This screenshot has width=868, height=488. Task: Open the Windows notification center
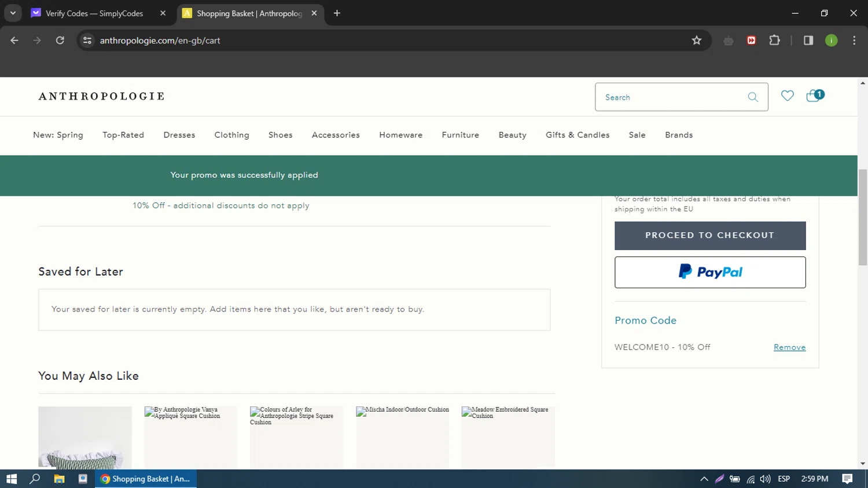(847, 479)
